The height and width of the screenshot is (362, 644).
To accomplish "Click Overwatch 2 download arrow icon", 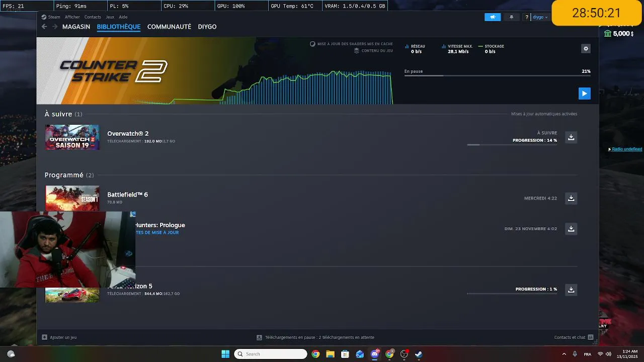I will point(571,137).
